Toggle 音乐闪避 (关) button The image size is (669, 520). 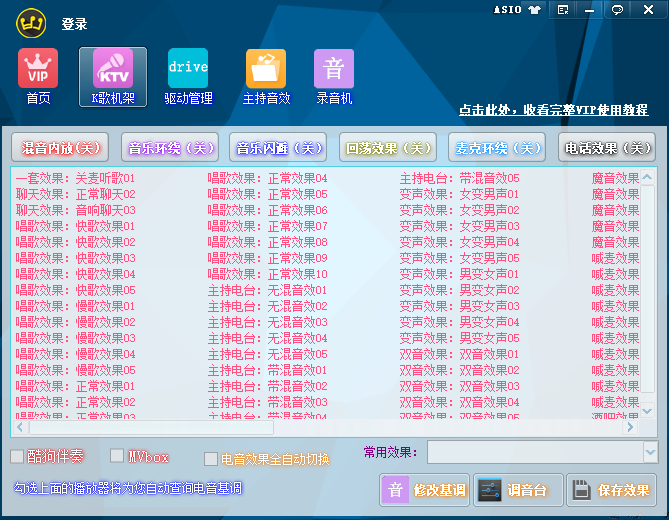pos(278,148)
